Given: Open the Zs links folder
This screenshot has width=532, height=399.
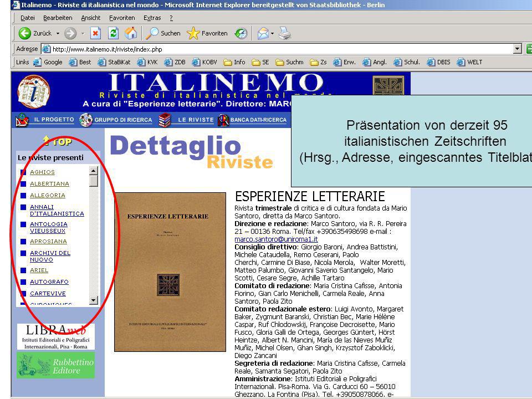Looking at the screenshot, I should point(319,62).
